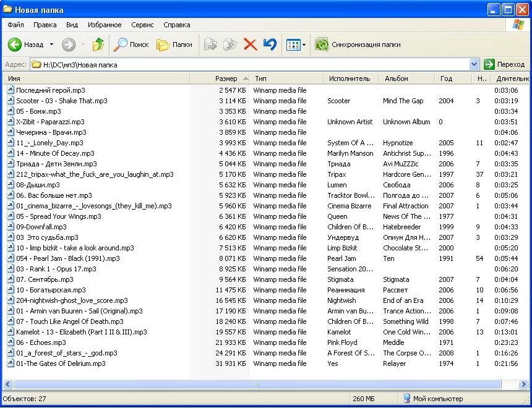The image size is (532, 408).
Task: Select file 03 Это судьба.mp3
Action: point(47,237)
